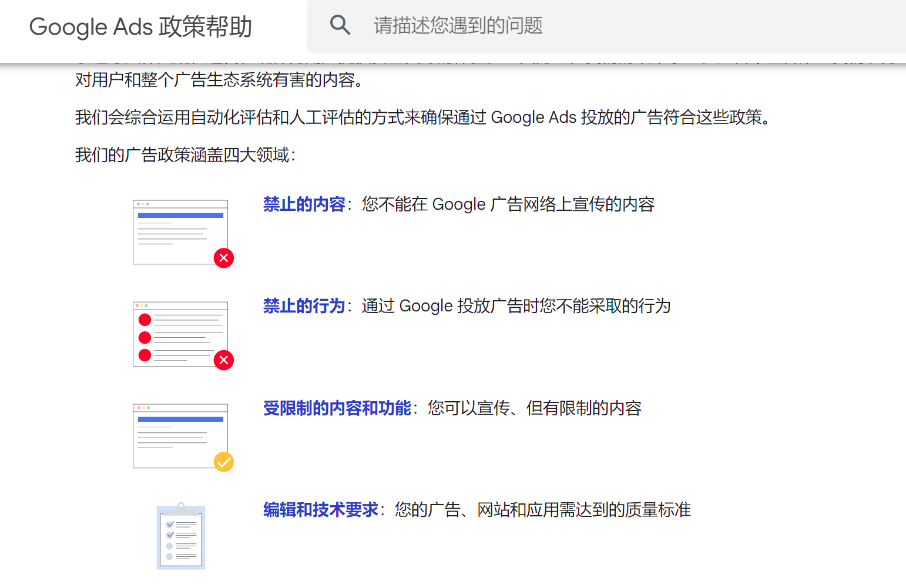Click the text 您的广告、网站和应用需达到的质量标准

[x=542, y=510]
